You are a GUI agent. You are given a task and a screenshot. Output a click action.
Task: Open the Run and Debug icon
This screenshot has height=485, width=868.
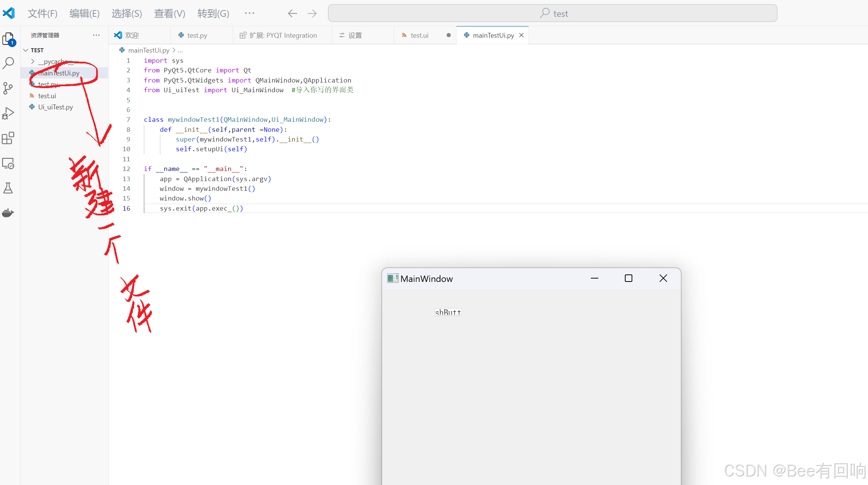click(x=8, y=113)
